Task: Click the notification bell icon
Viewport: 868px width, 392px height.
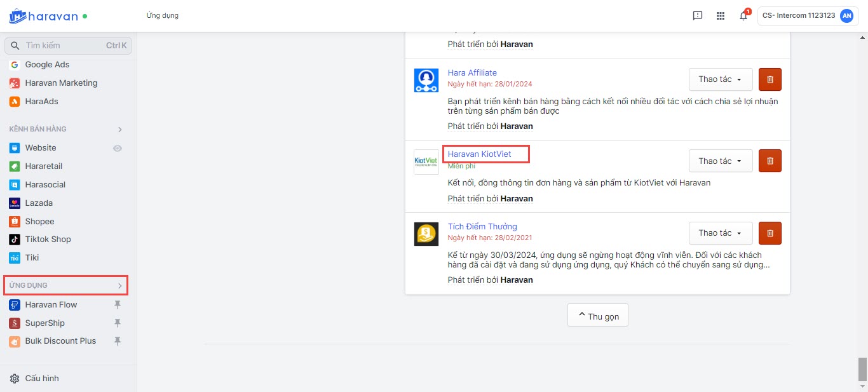Action: (743, 16)
